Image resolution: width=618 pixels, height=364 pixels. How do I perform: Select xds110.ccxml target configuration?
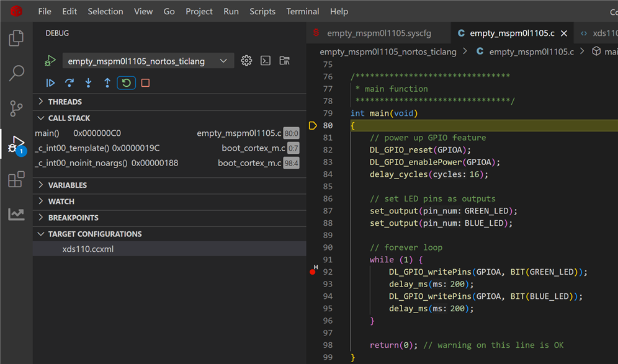169,249
